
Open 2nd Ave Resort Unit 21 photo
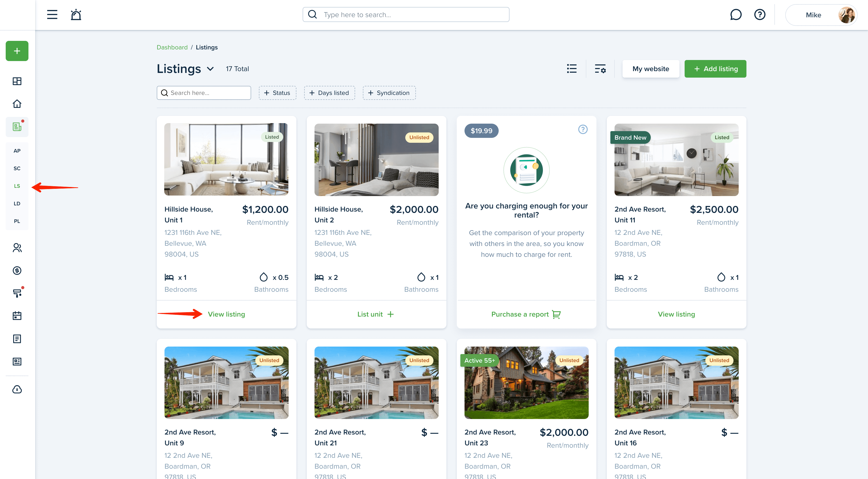pyautogui.click(x=376, y=382)
